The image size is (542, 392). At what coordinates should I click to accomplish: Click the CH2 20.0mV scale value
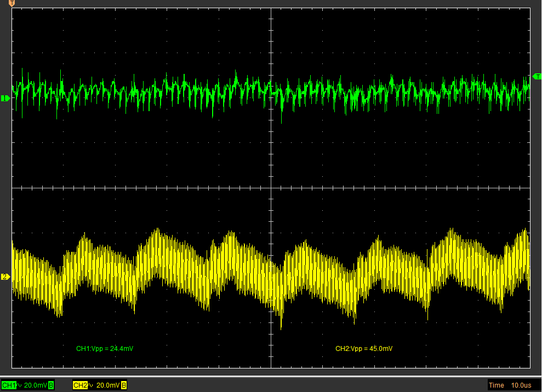tap(108, 385)
